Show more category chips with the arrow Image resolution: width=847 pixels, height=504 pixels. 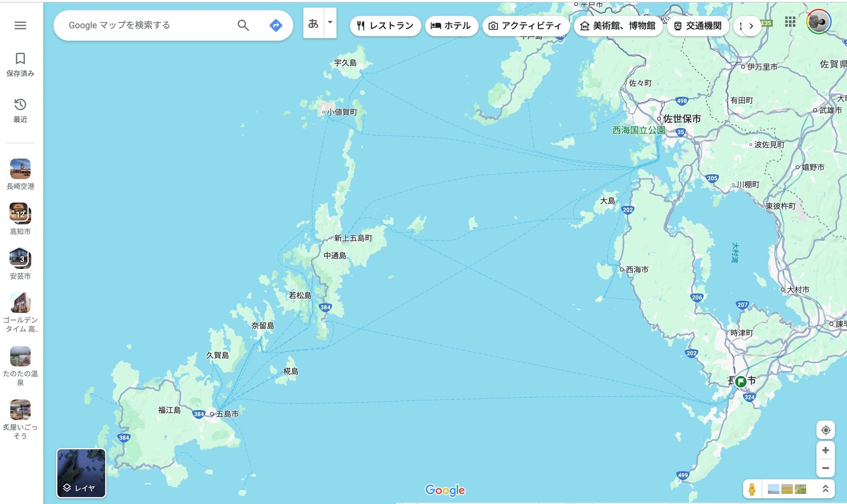click(x=751, y=26)
